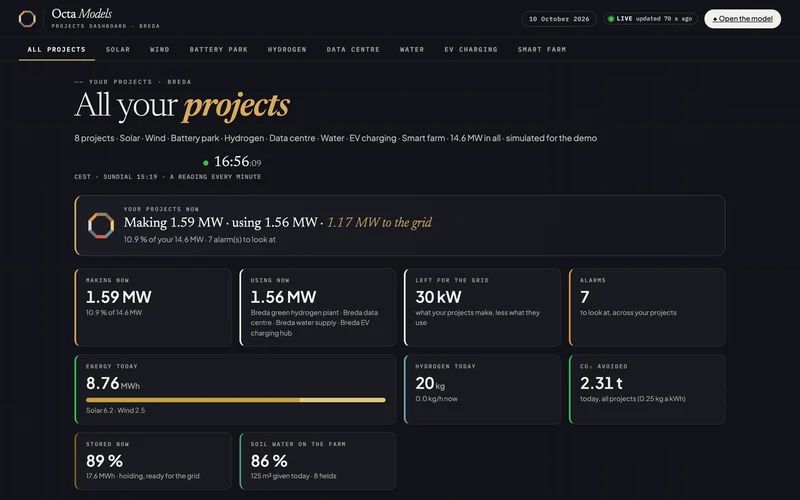
Task: Click the Open the model button
Action: click(742, 19)
